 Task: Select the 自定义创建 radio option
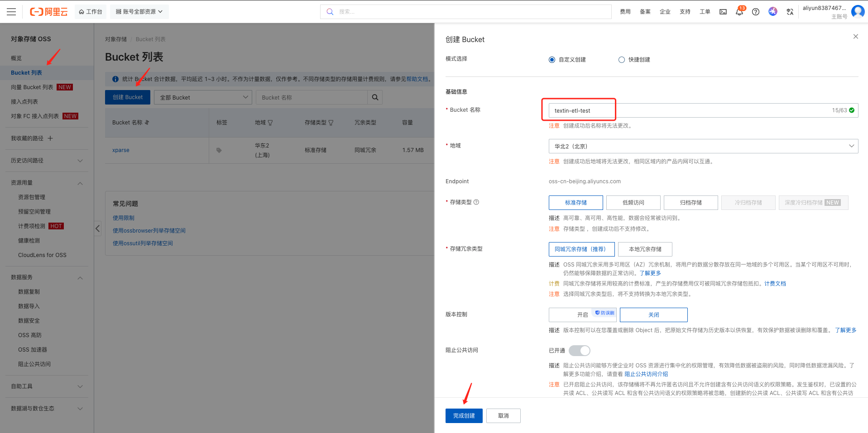(x=552, y=60)
